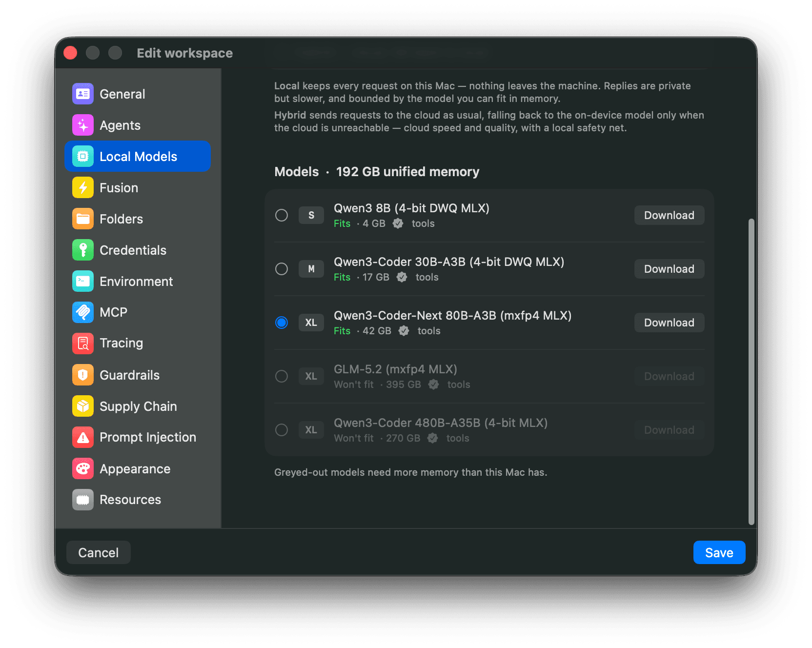The image size is (812, 648).
Task: Switch to Prompt Injection settings
Action: pyautogui.click(x=138, y=437)
